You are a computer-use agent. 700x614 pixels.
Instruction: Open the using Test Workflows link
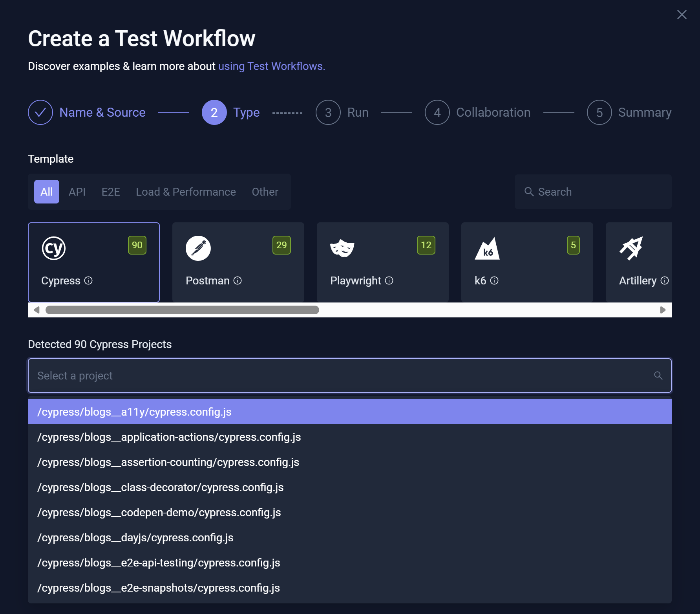272,66
